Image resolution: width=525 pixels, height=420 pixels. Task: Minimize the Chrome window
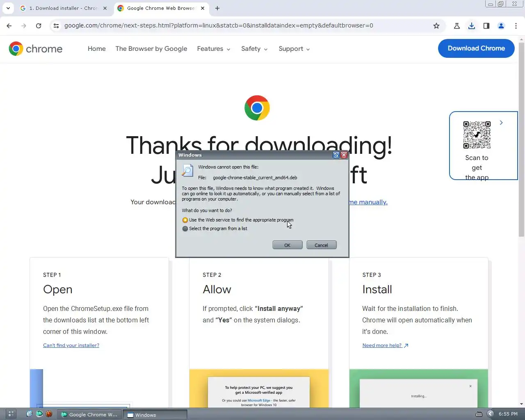click(x=490, y=4)
